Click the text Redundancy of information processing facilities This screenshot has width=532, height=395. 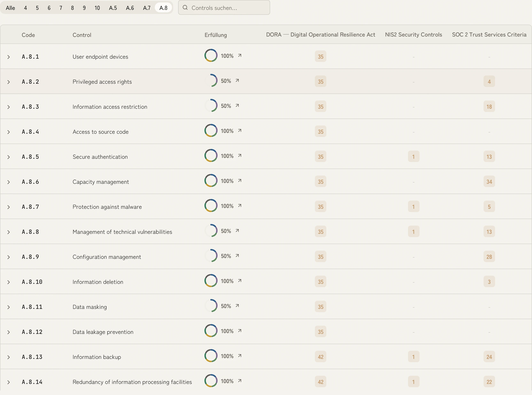132,382
